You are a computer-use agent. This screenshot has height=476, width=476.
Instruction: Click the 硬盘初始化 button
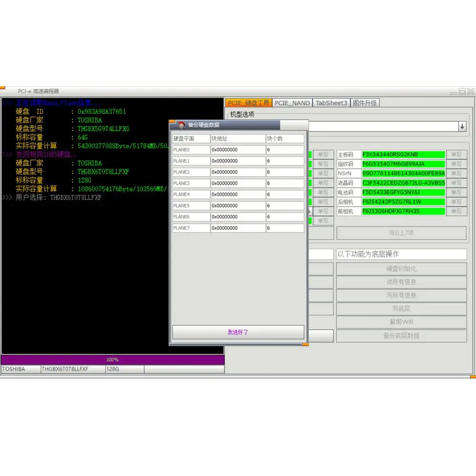(401, 268)
